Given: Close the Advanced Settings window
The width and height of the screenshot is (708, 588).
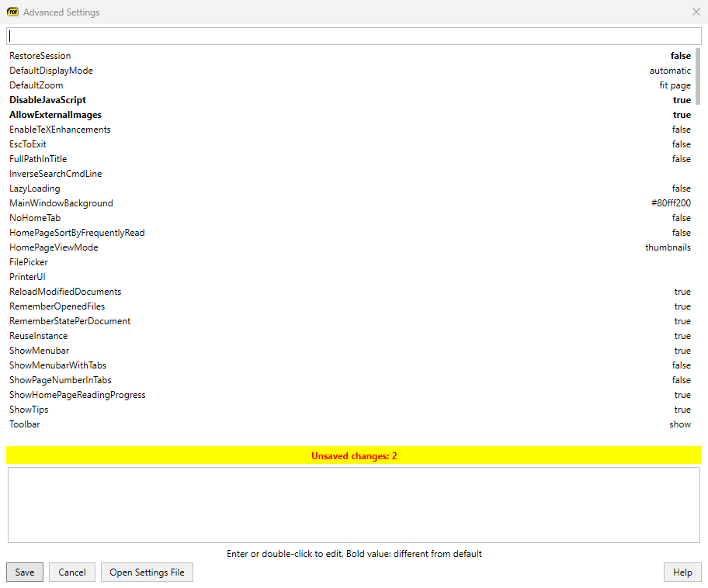Looking at the screenshot, I should click(x=696, y=12).
